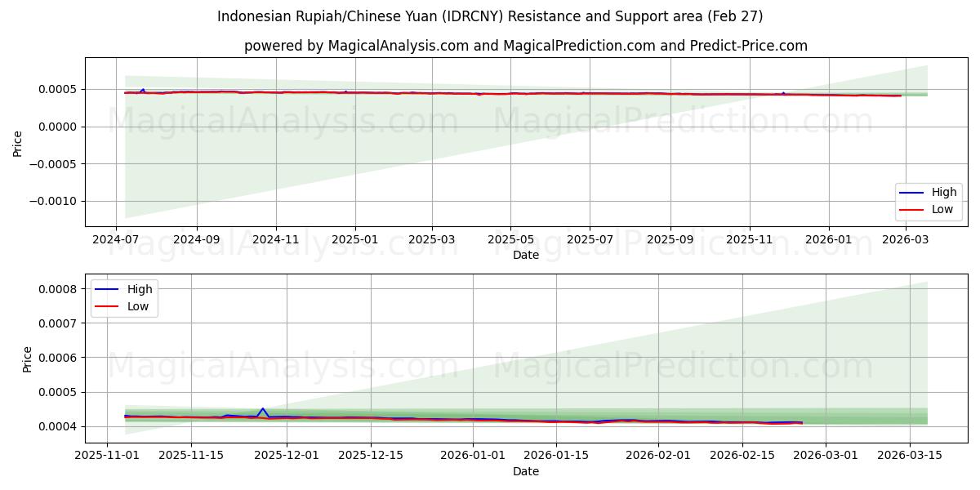Click the Date axis label on top chart
The image size is (980, 490).
click(x=528, y=255)
